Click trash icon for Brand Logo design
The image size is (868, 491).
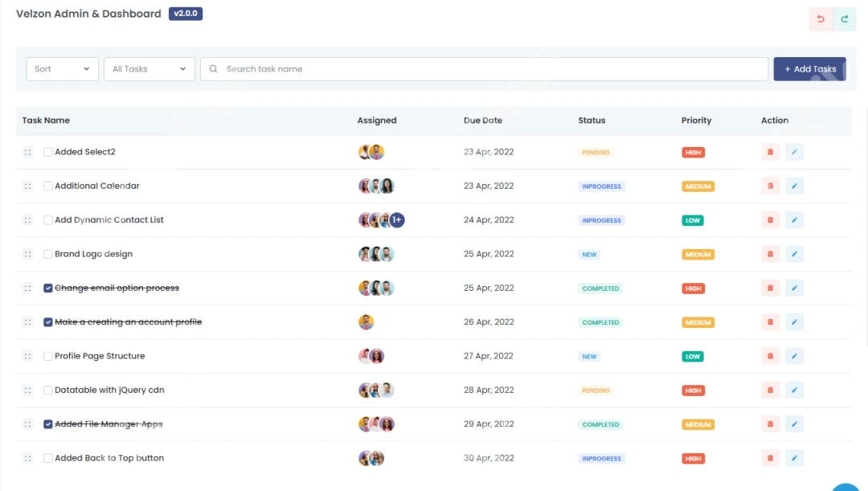pyautogui.click(x=771, y=254)
